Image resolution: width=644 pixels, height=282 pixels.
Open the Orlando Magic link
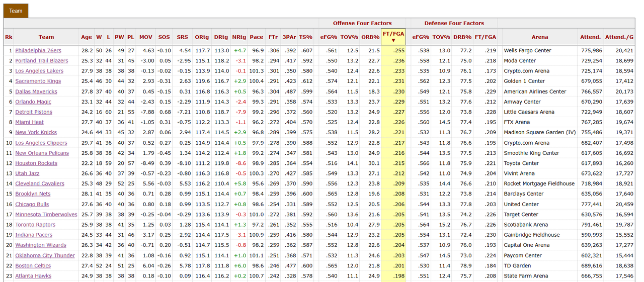(x=33, y=102)
